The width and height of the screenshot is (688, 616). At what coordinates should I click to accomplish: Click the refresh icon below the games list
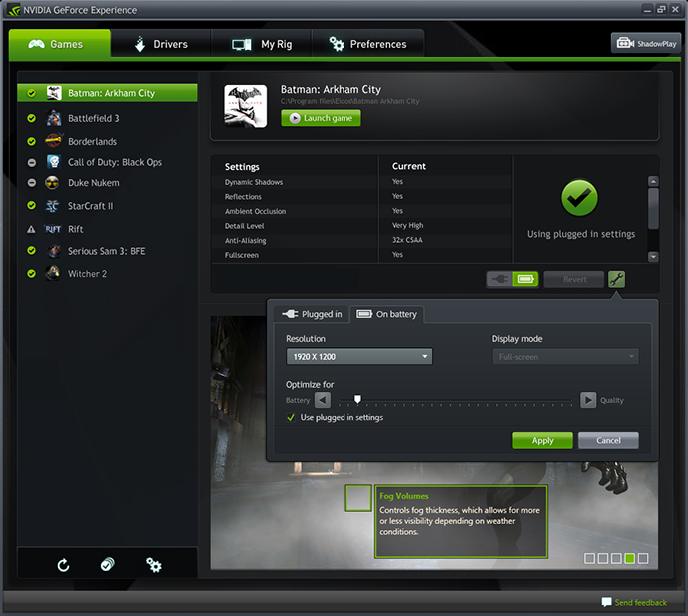pyautogui.click(x=64, y=565)
